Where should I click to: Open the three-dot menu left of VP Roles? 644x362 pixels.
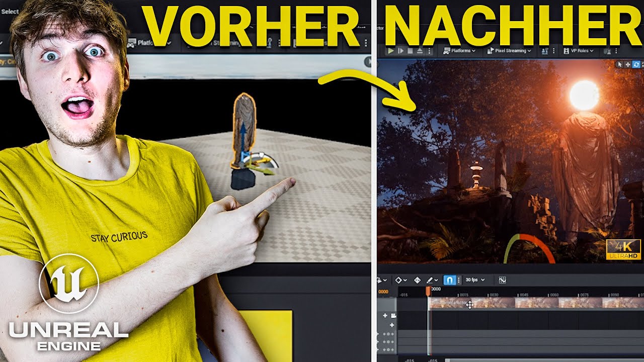tap(554, 51)
